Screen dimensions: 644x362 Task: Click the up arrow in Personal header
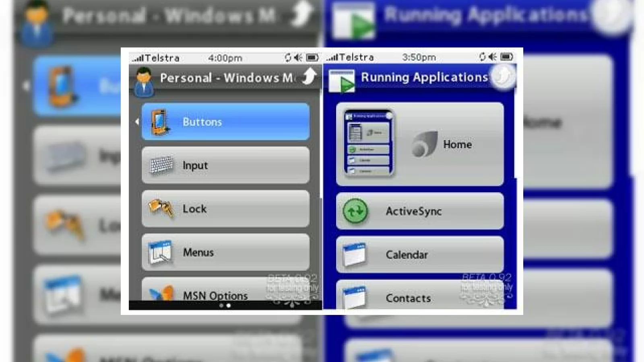(x=309, y=76)
